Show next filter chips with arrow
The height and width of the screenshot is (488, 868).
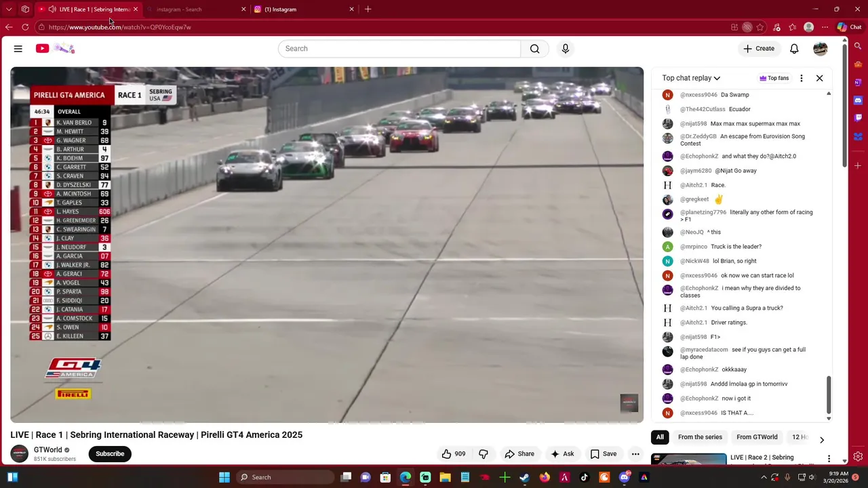pyautogui.click(x=822, y=440)
